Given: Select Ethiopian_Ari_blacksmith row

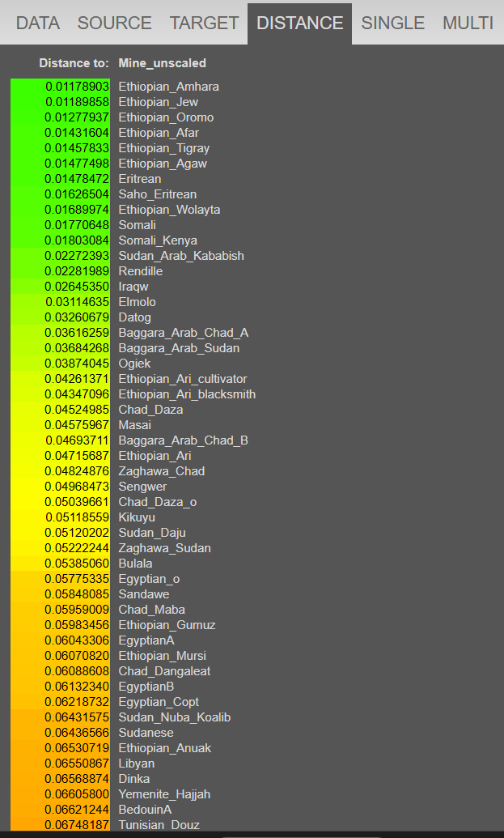Looking at the screenshot, I should 188,395.
